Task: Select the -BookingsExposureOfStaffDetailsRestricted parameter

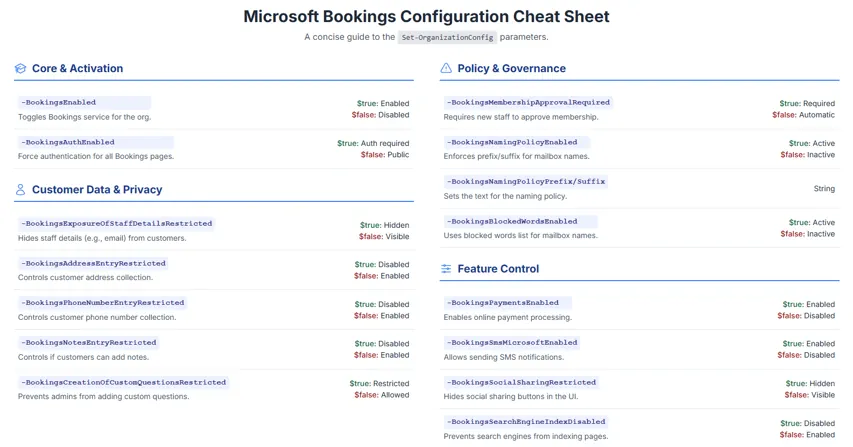Action: 116,224
